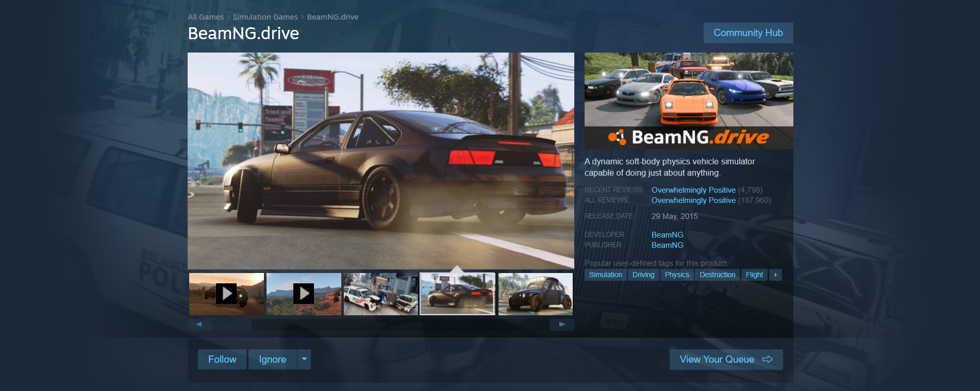
Task: Open the BeamNG publisher link
Action: tap(667, 245)
